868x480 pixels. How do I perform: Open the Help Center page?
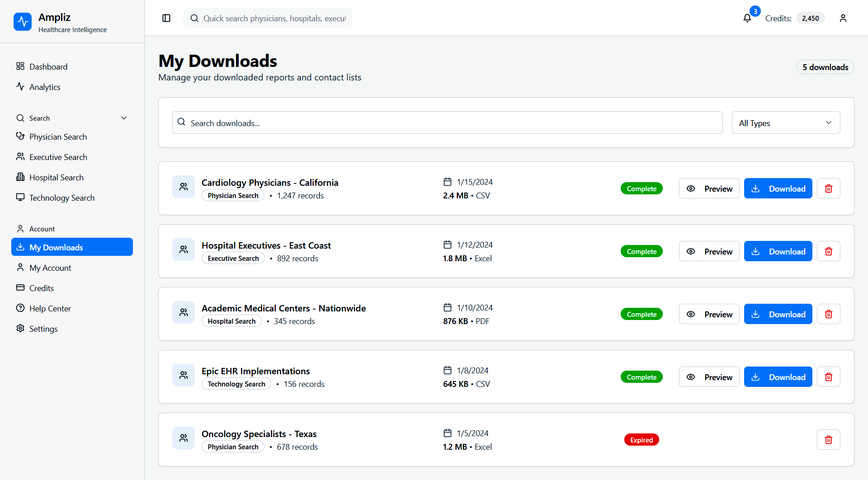pos(50,309)
